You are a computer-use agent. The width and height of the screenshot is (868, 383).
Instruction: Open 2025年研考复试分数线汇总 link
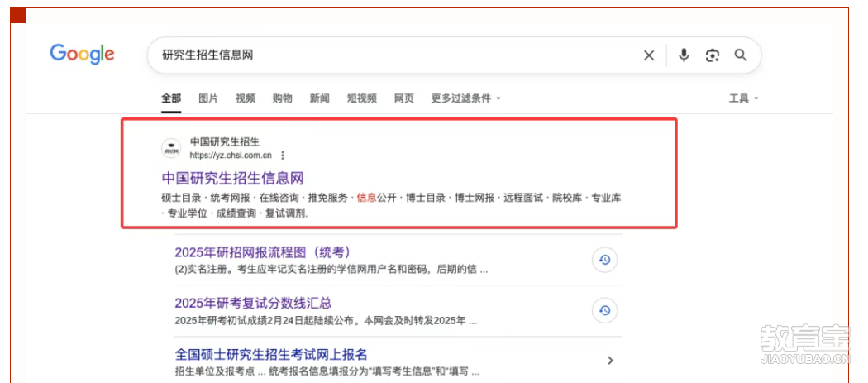(253, 304)
